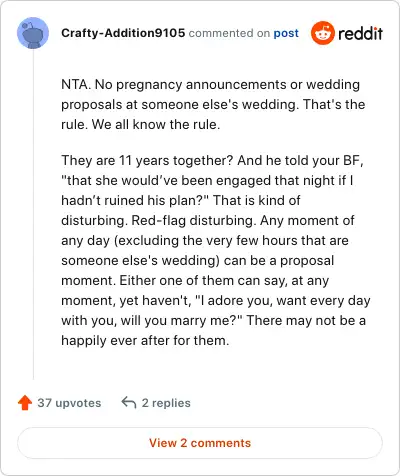Click the "commented on" text
This screenshot has width=400, height=476.
tap(229, 33)
